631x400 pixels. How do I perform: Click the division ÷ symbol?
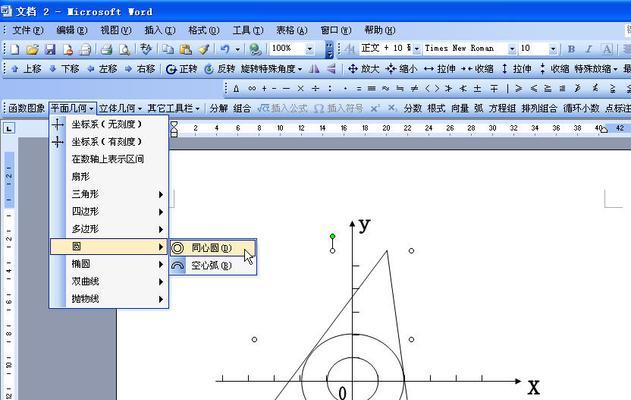(x=316, y=89)
